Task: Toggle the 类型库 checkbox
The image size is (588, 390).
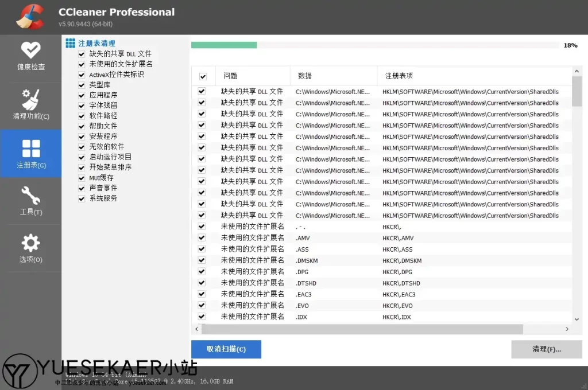Action: tap(82, 85)
